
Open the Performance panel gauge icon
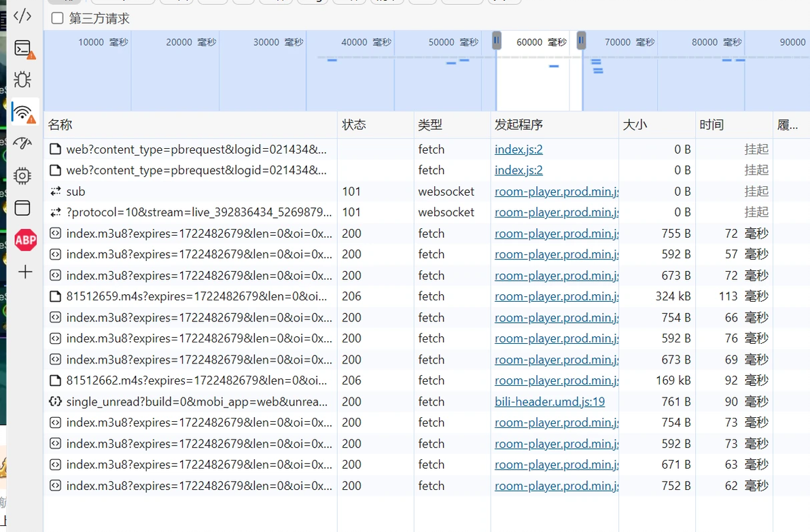tap(22, 143)
